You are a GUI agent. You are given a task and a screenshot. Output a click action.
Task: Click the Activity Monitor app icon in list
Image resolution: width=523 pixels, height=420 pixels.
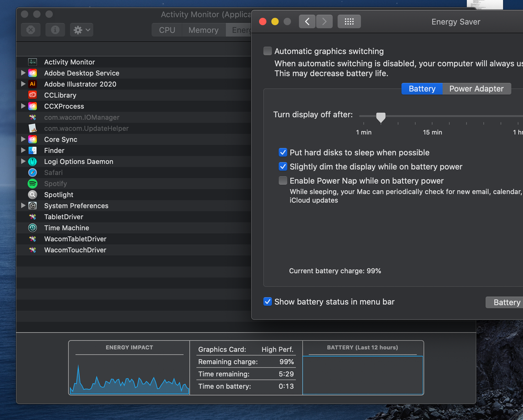pos(32,62)
